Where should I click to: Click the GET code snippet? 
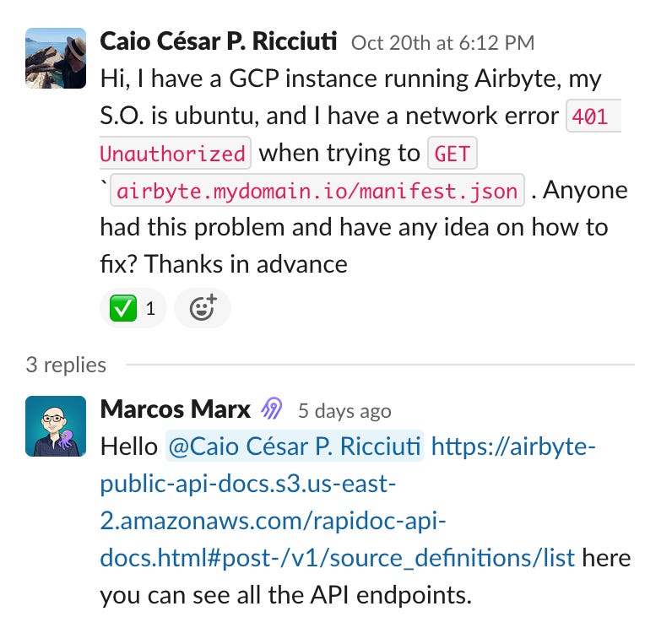(x=453, y=154)
